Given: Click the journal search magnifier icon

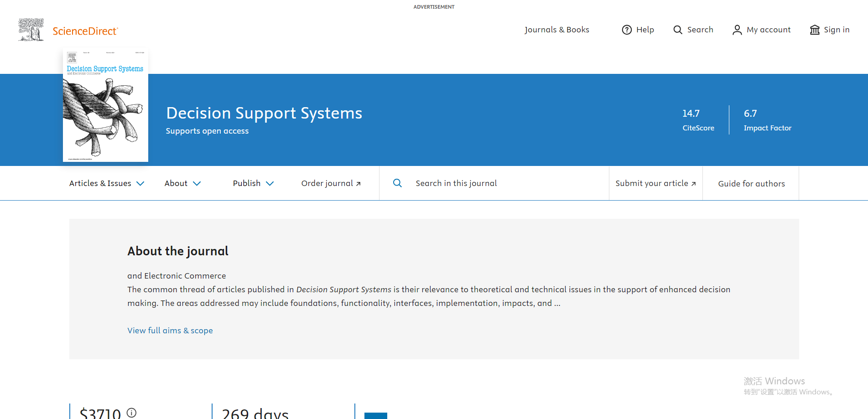Looking at the screenshot, I should [397, 183].
